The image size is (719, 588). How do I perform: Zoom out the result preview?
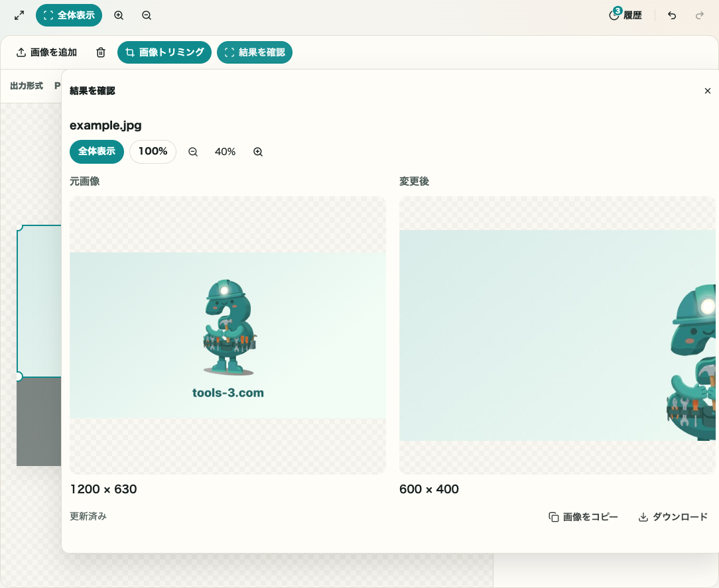click(x=193, y=152)
